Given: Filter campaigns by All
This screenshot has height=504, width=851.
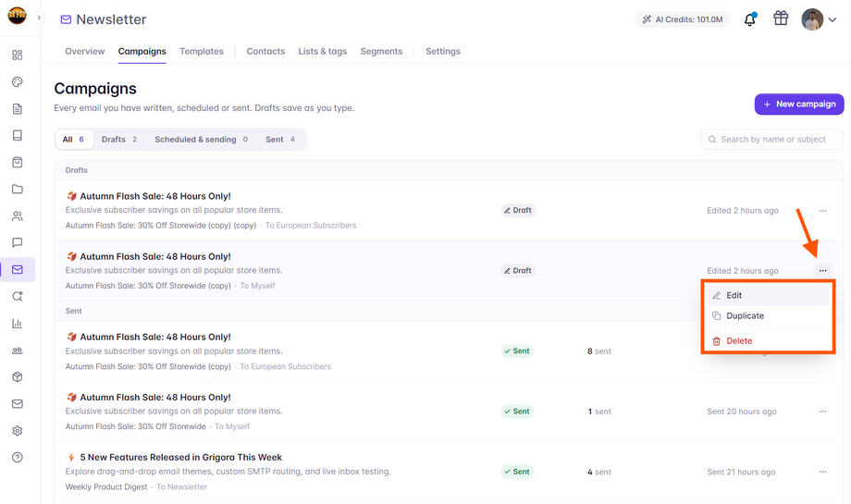Looking at the screenshot, I should click(x=74, y=140).
